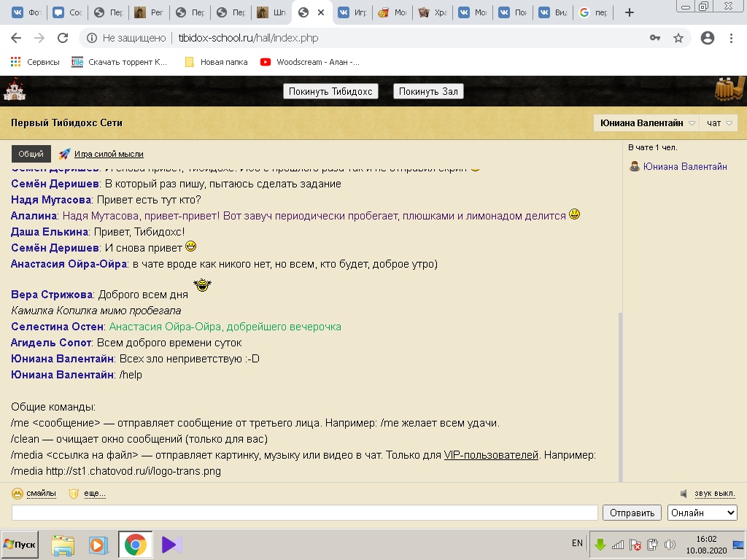Click the shield icon next to еще...

coord(74,494)
